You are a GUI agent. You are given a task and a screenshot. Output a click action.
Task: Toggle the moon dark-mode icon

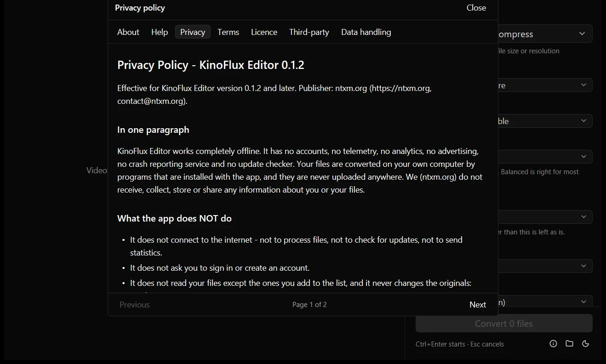[x=586, y=344]
